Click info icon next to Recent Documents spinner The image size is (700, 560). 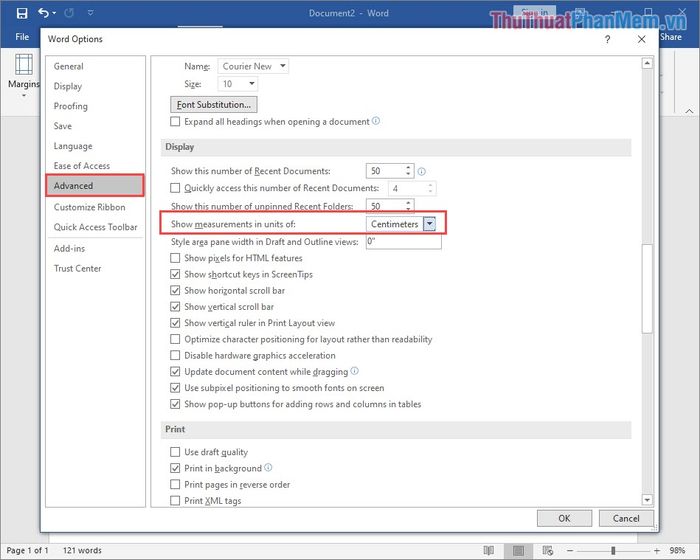(x=421, y=171)
